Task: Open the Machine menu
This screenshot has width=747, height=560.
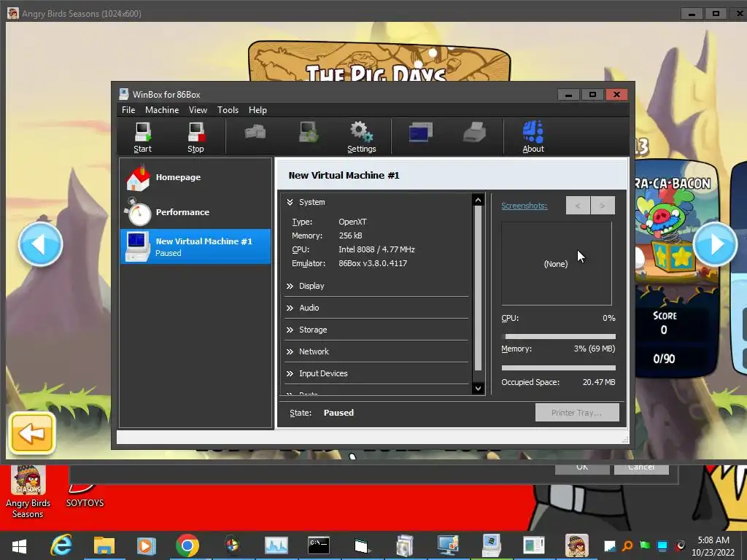Action: click(162, 110)
